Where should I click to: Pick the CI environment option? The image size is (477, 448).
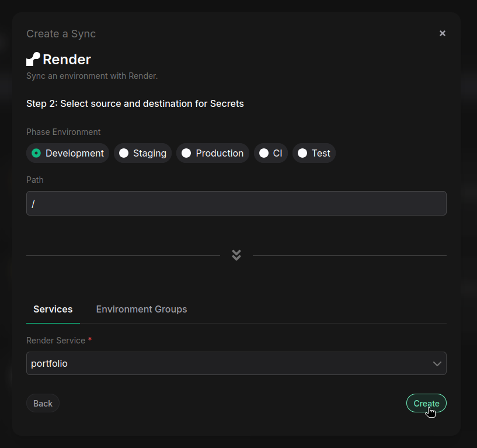point(264,153)
